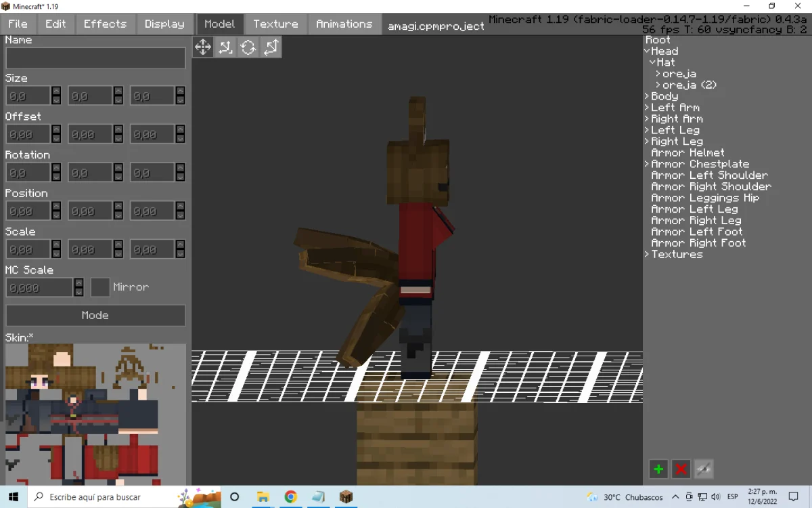Select Armor Right Shoulder in the tree
This screenshot has height=508, width=812.
[711, 187]
